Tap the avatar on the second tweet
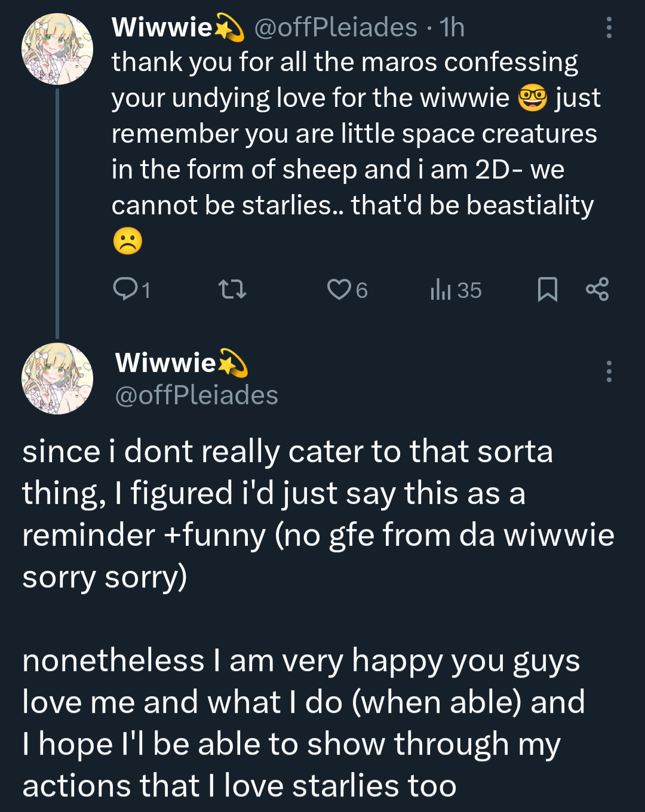Screen dimensions: 645x812 tap(57, 379)
